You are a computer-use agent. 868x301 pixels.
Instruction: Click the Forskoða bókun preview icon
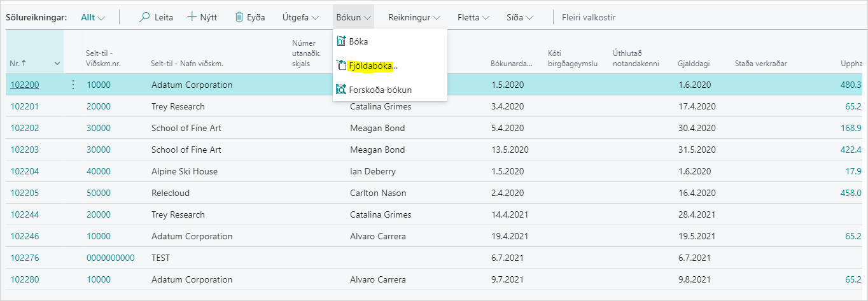click(341, 90)
